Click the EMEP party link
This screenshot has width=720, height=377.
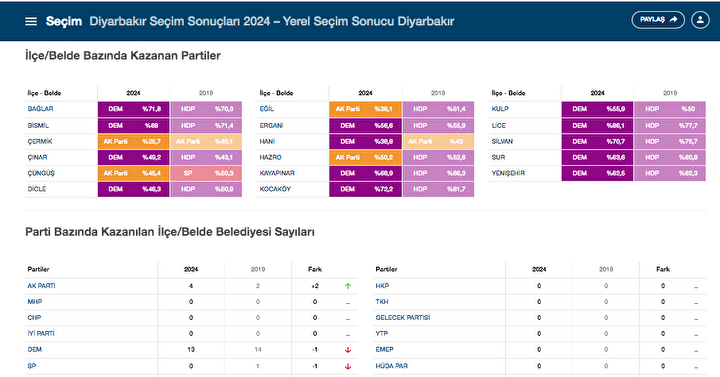pyautogui.click(x=384, y=349)
